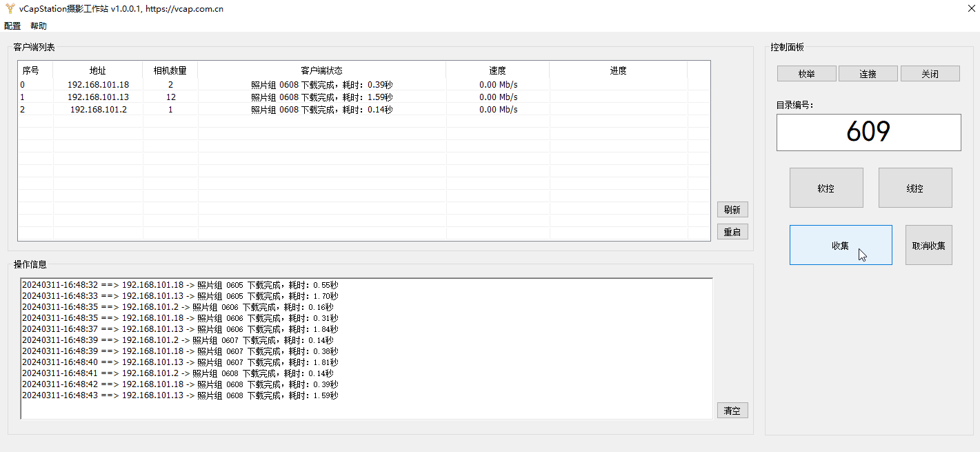
Task: Click the 速度 column header
Action: [x=497, y=70]
